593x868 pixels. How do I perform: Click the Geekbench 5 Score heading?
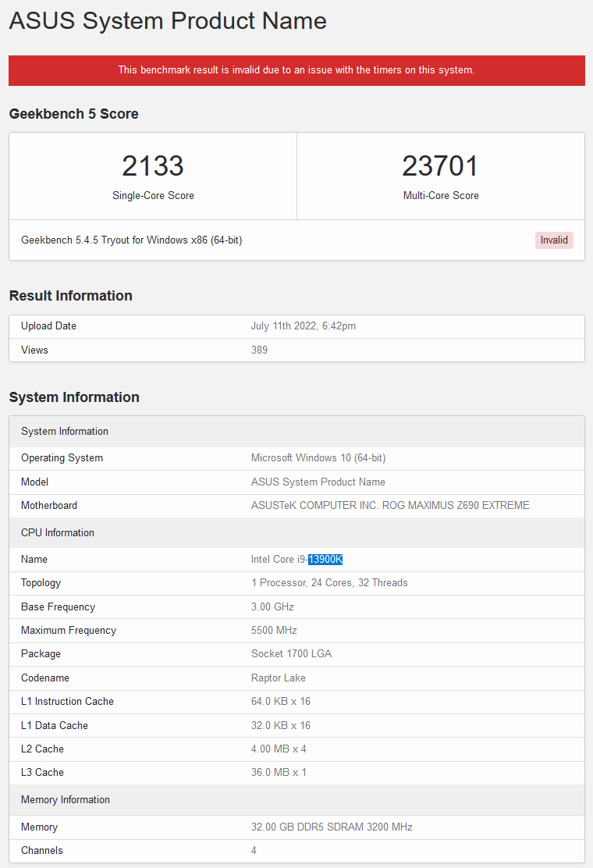click(x=73, y=114)
